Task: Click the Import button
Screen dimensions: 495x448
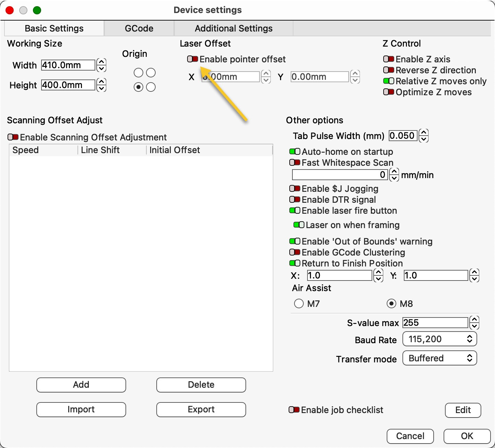Action: coord(81,409)
